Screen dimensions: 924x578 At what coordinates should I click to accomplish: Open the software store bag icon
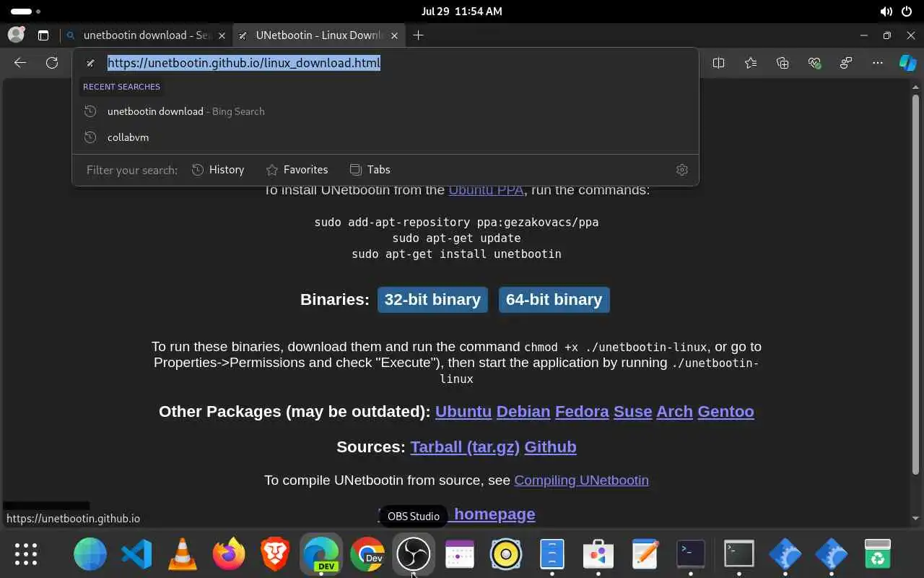point(598,554)
